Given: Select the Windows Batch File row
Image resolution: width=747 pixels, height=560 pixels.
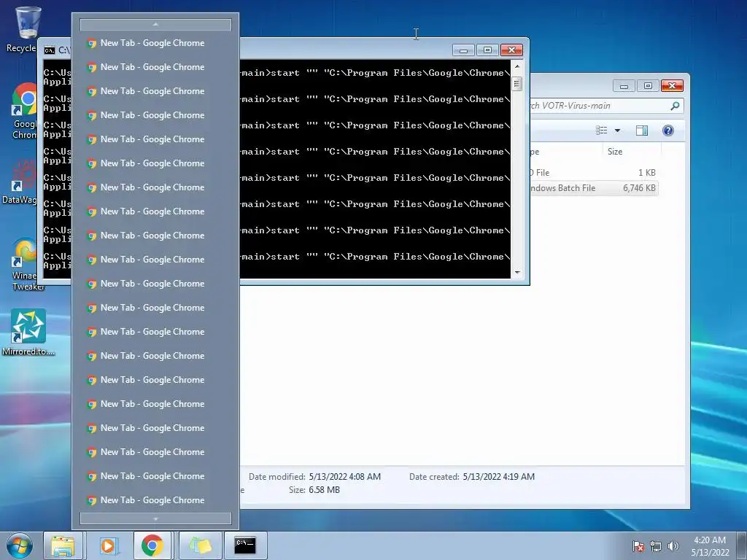Looking at the screenshot, I should click(x=595, y=188).
